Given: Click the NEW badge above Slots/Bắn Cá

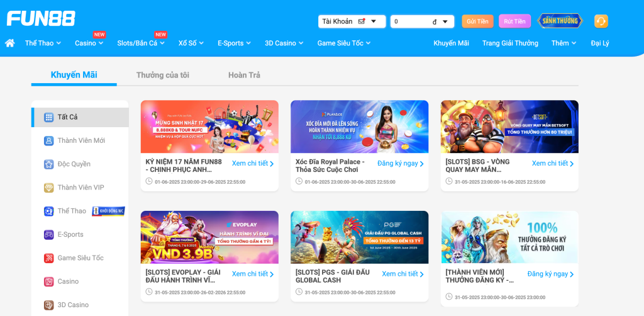Looking at the screenshot, I should (160, 35).
